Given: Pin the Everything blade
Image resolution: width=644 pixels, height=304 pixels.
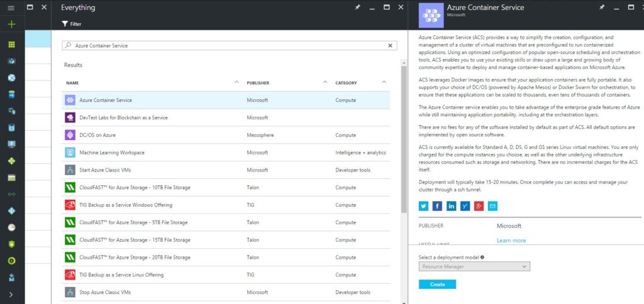Looking at the screenshot, I should point(358,8).
